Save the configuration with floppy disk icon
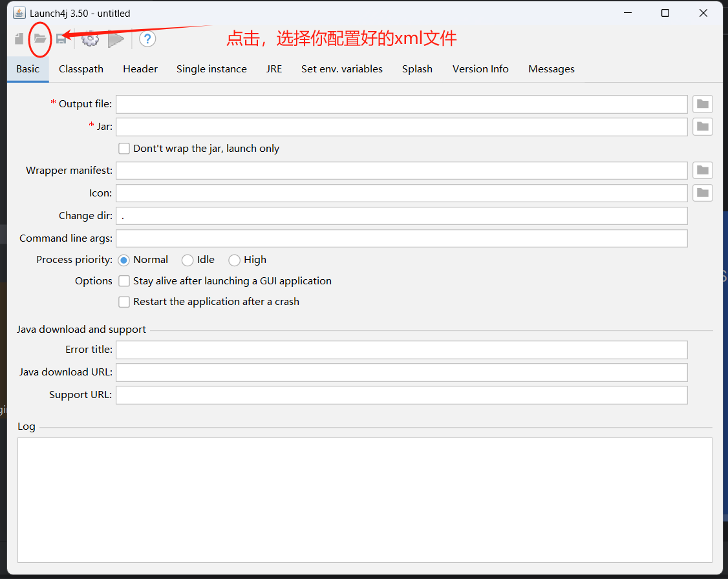728x579 pixels. tap(61, 39)
